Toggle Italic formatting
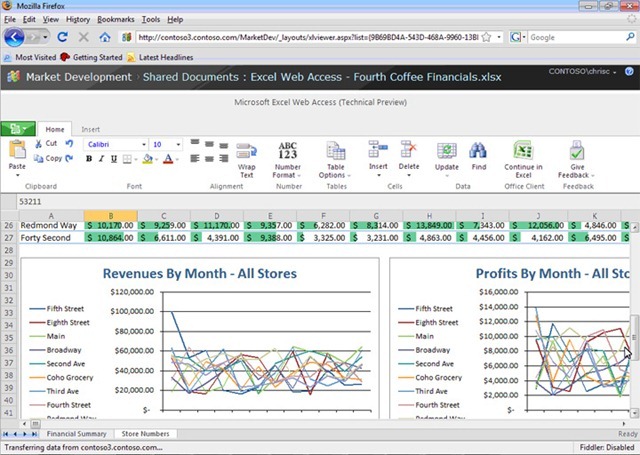Image resolution: width=640 pixels, height=455 pixels. (x=101, y=159)
